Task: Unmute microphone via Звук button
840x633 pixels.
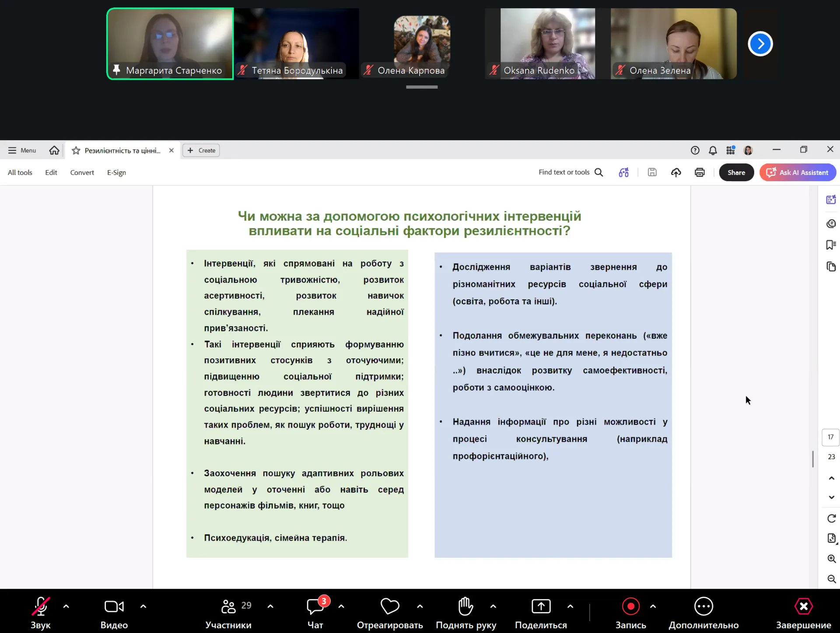Action: click(x=41, y=613)
